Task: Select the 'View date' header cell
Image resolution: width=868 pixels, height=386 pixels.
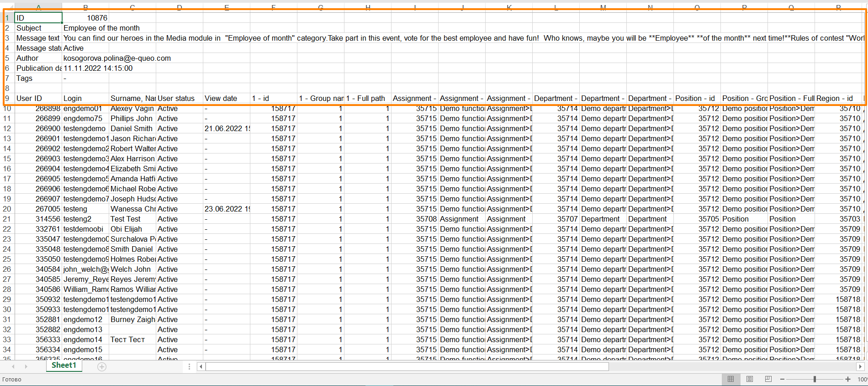Action: pyautogui.click(x=227, y=98)
